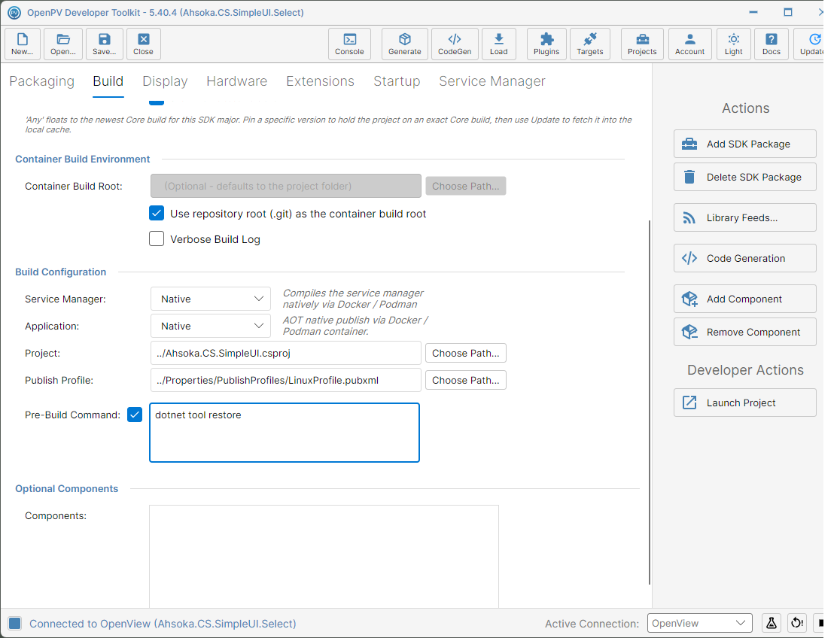Save the project using the Save icon

(105, 44)
